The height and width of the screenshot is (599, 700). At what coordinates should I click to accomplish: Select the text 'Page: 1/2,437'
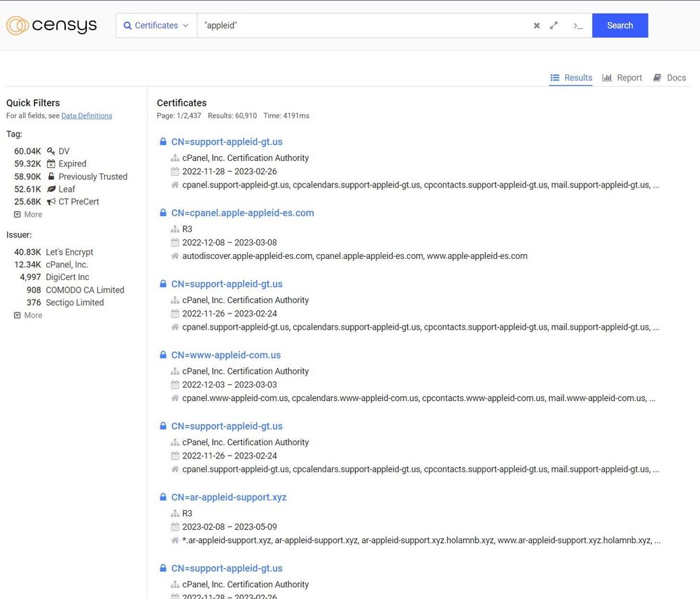click(179, 115)
